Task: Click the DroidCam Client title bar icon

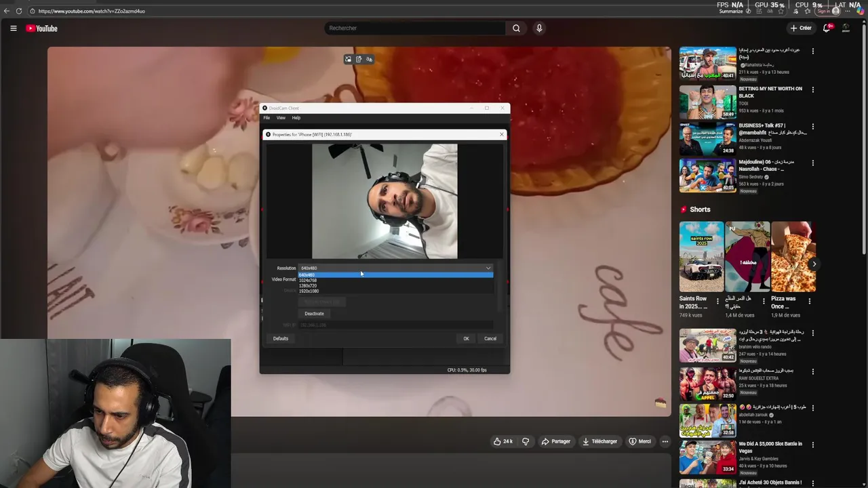Action: (265, 108)
